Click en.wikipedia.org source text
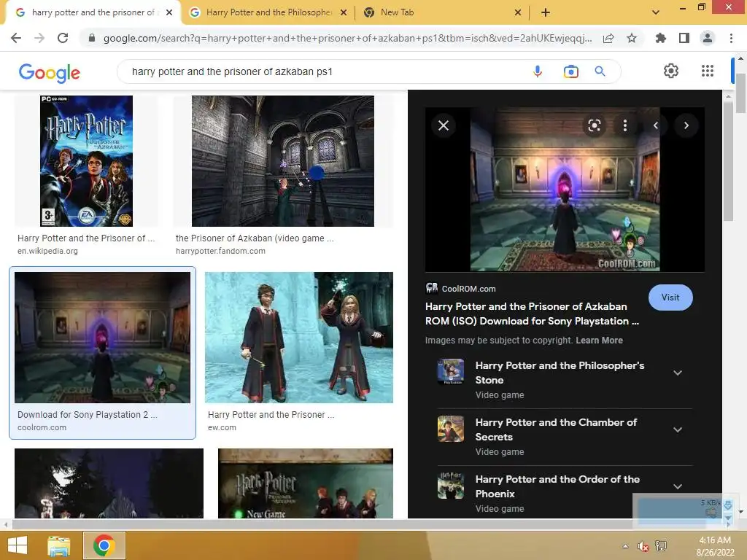Image resolution: width=747 pixels, height=560 pixels. coord(47,251)
